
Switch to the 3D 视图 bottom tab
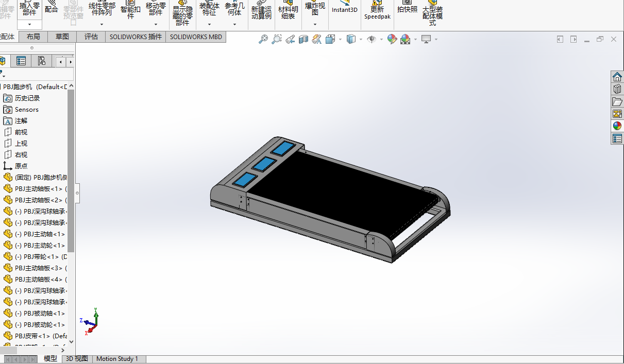(x=77, y=359)
